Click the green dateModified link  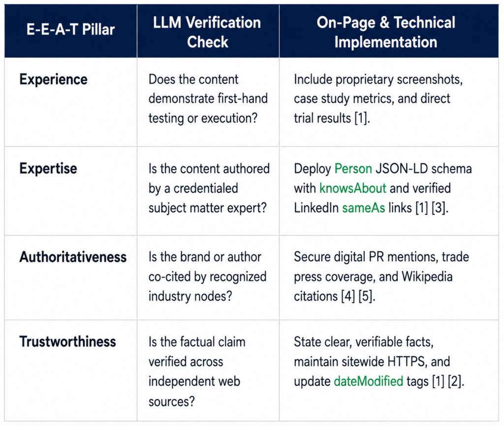(x=368, y=381)
